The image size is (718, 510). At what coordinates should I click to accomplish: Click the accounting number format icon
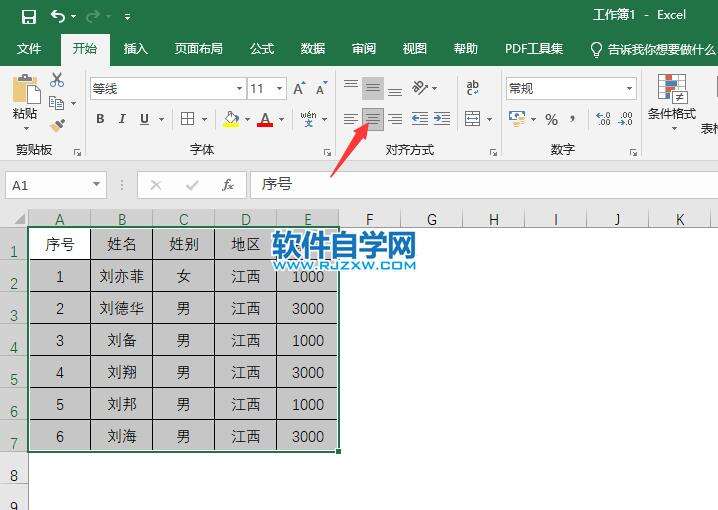coord(517,119)
